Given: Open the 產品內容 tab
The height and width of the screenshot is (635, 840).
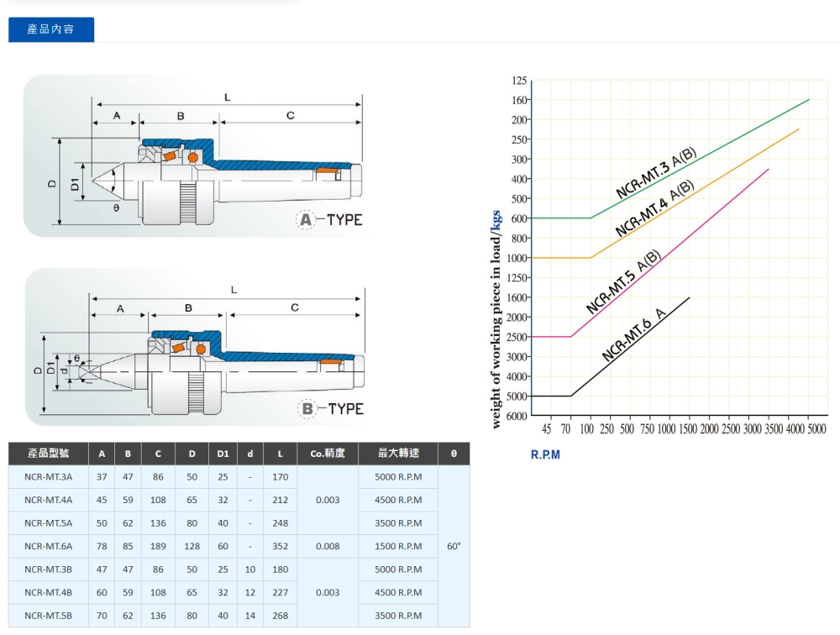Looking at the screenshot, I should [51, 29].
